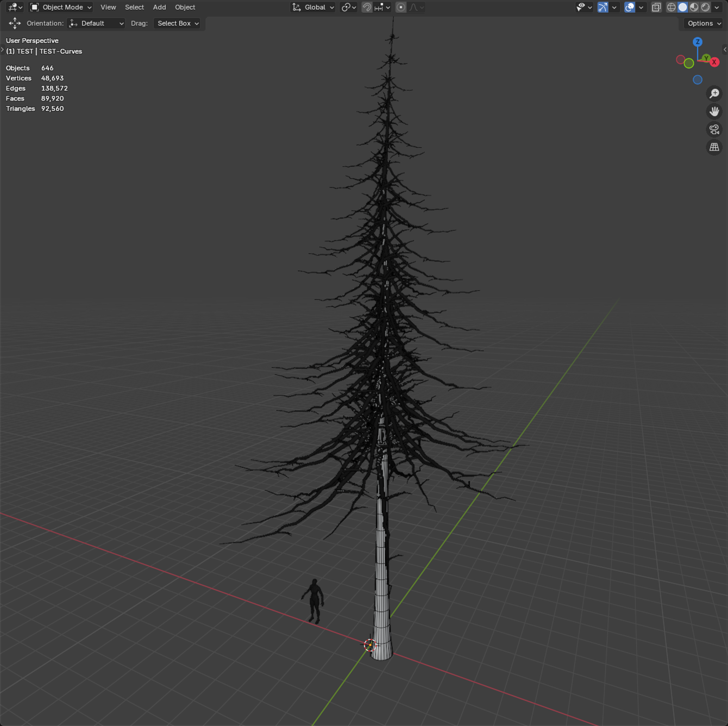
Task: Select wireframe viewport shading
Action: (671, 7)
